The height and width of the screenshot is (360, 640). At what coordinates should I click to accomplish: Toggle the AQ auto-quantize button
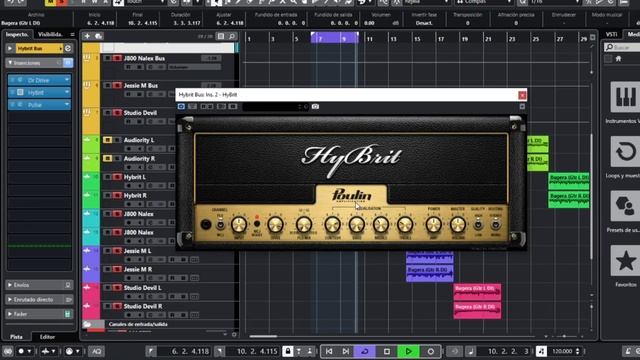coord(97,351)
